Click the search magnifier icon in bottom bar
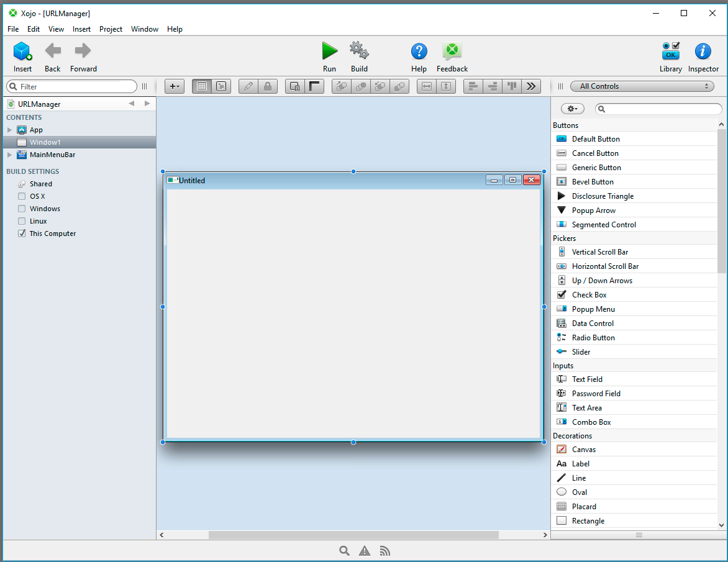Image resolution: width=728 pixels, height=562 pixels. click(x=344, y=551)
